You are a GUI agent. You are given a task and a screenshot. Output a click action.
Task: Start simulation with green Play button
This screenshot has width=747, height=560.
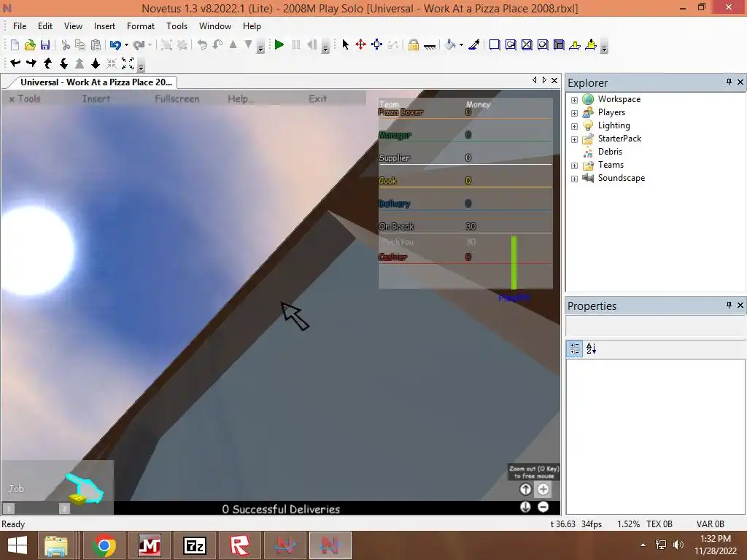click(x=279, y=44)
